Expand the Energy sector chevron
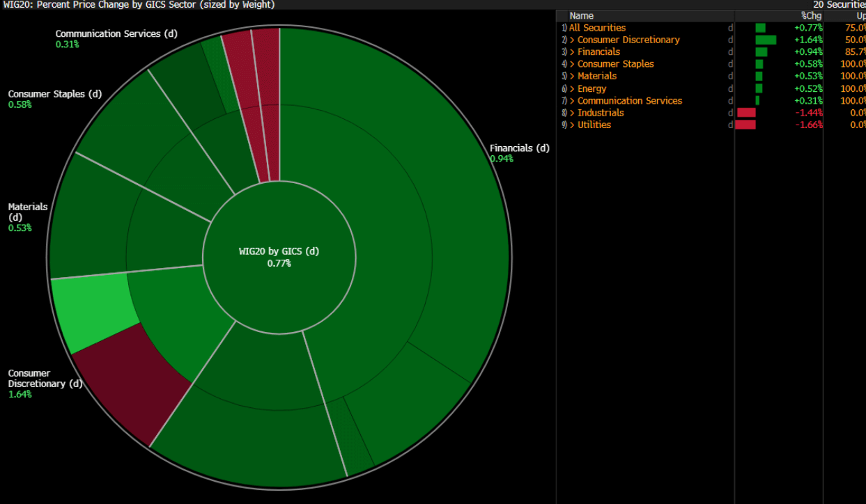The image size is (866, 504). (572, 88)
